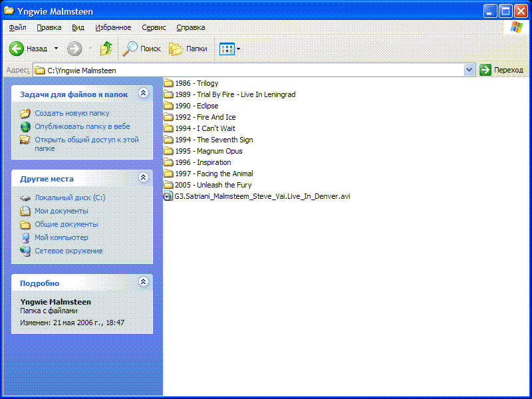Image resolution: width=532 pixels, height=399 pixels.
Task: Click the Up folder icon in toolbar
Action: coord(106,49)
